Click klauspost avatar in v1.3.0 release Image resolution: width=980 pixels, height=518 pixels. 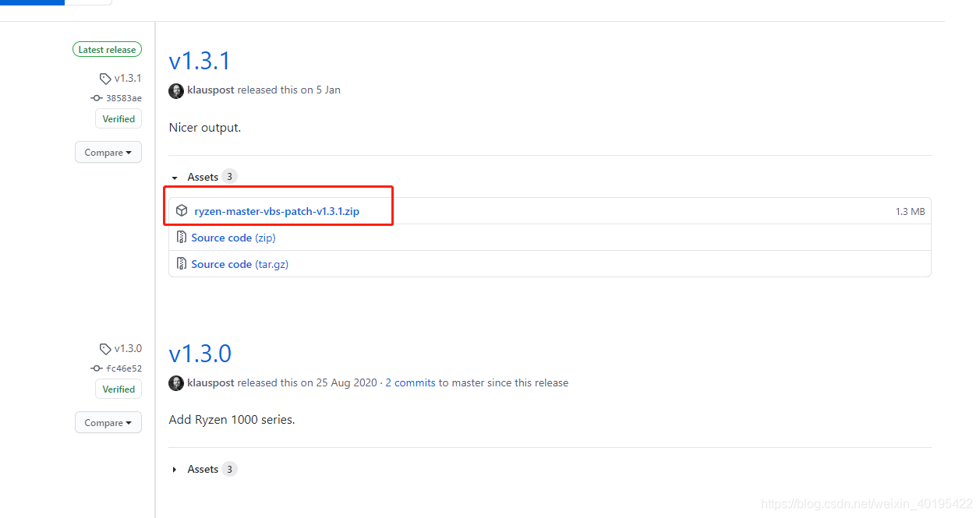pyautogui.click(x=176, y=383)
